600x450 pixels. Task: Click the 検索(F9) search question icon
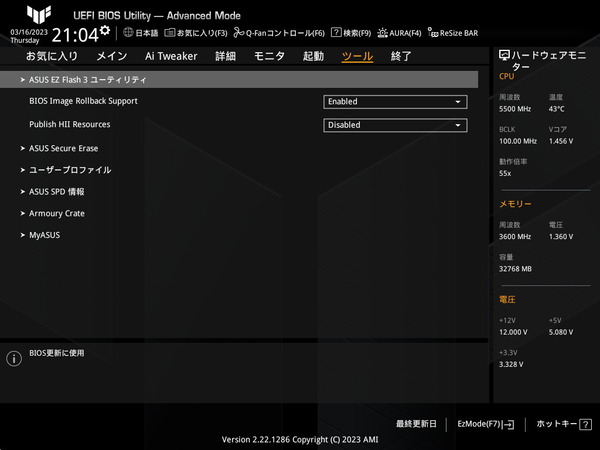(336, 33)
